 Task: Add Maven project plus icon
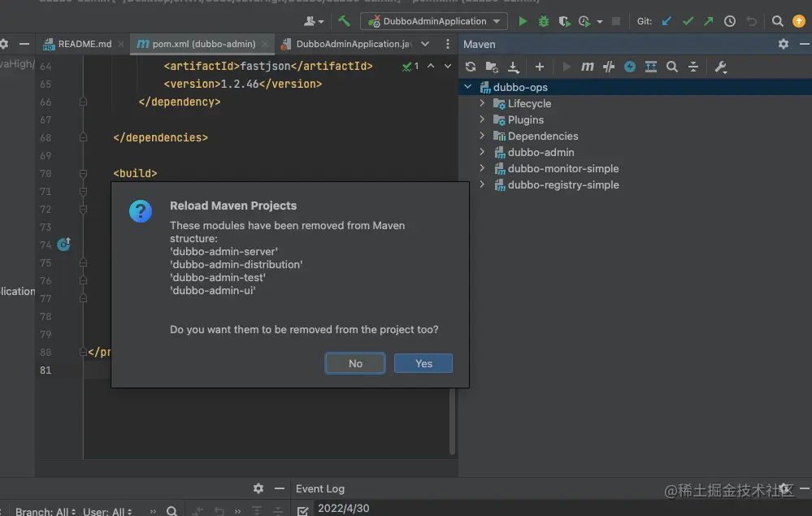pos(540,67)
